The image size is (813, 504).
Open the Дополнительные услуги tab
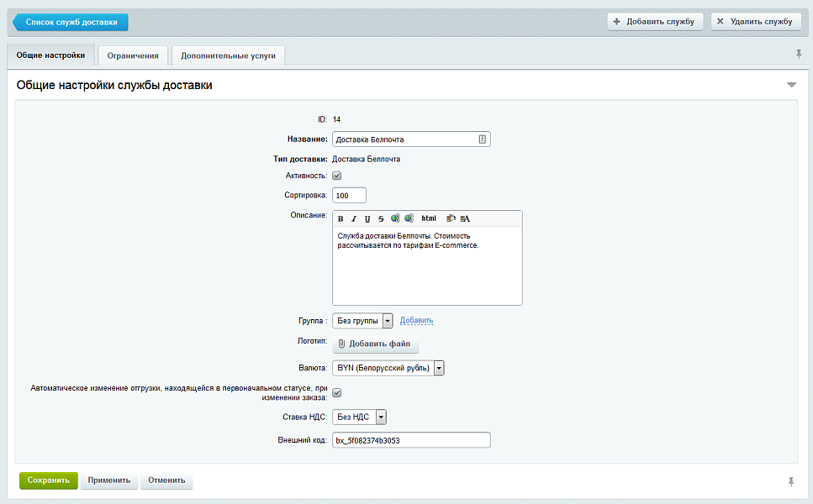click(x=228, y=55)
